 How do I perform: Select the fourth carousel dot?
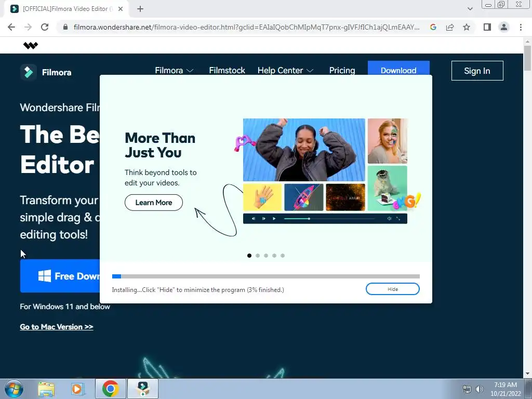274,256
